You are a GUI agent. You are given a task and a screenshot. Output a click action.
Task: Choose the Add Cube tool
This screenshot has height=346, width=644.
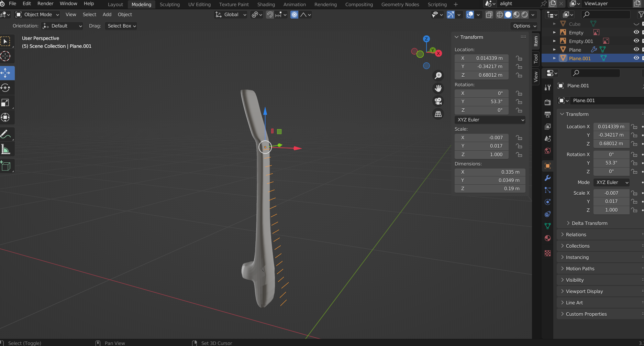5,166
